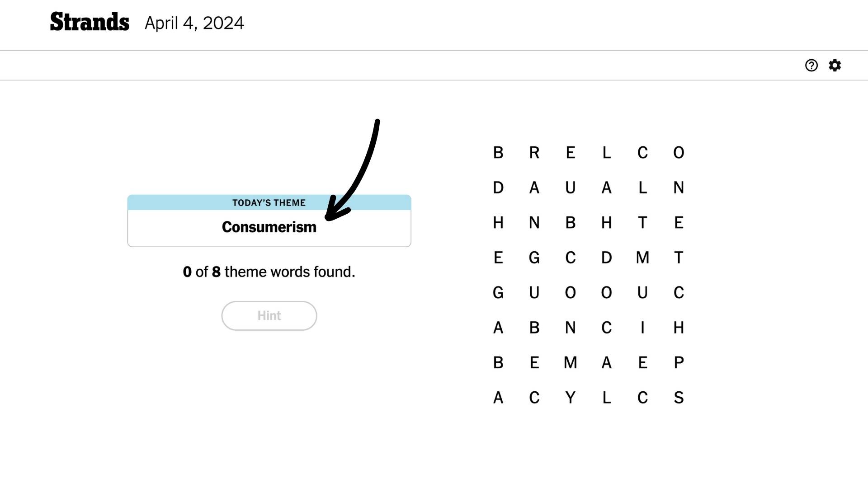Select the A in the grid's bottom-left corner
868x488 pixels.
(x=498, y=398)
